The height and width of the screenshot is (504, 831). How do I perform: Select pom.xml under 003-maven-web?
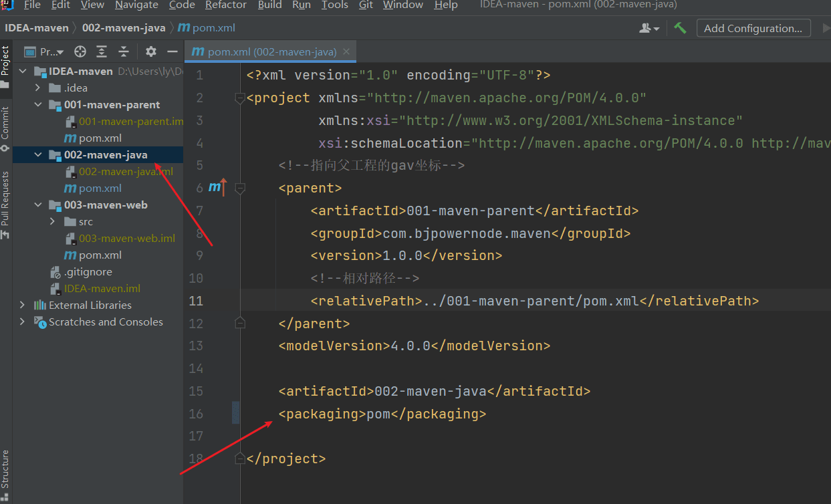(x=93, y=255)
